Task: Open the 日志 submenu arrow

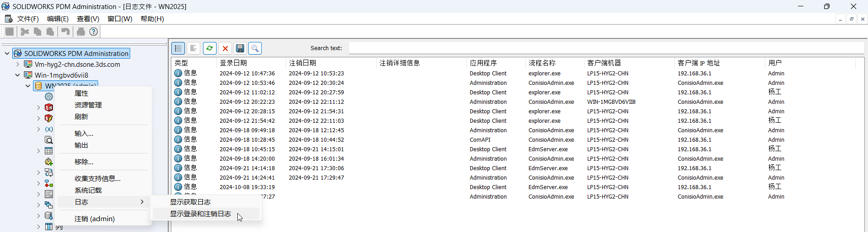Action: [x=142, y=202]
